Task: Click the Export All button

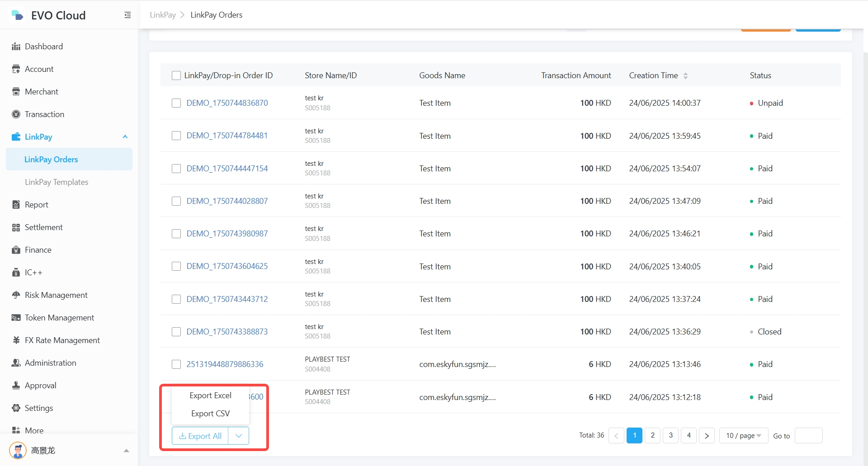Action: pyautogui.click(x=200, y=436)
